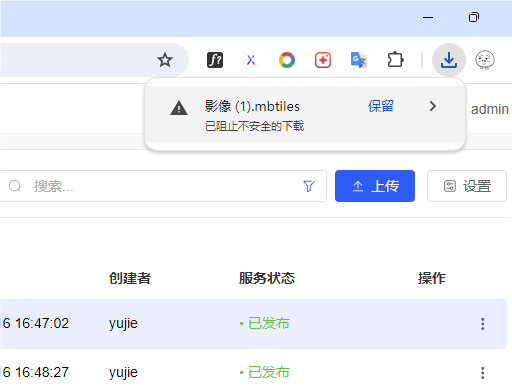Click the magnifier icon in the search box
This screenshot has height=392, width=512.
click(15, 186)
